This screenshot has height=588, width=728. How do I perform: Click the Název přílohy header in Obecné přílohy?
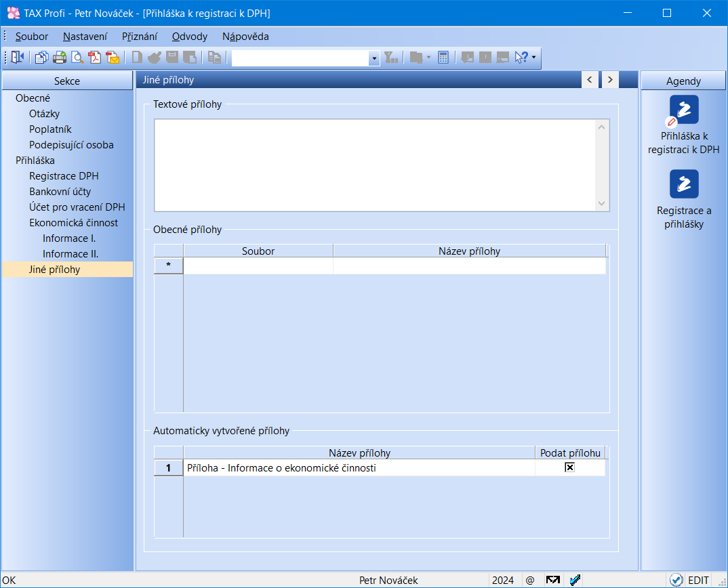(469, 251)
